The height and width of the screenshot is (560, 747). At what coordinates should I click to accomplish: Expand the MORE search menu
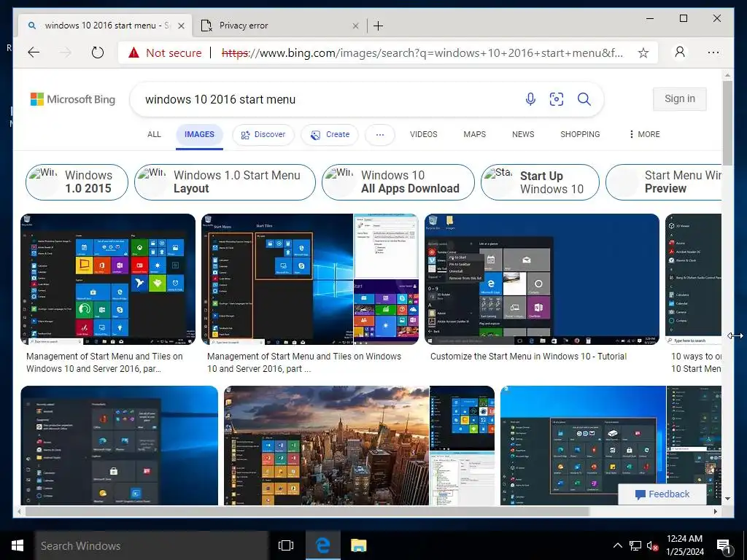point(645,134)
